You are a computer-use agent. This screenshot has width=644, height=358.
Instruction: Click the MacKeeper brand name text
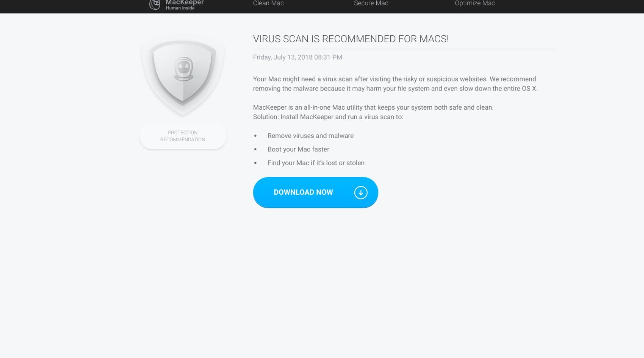[185, 3]
